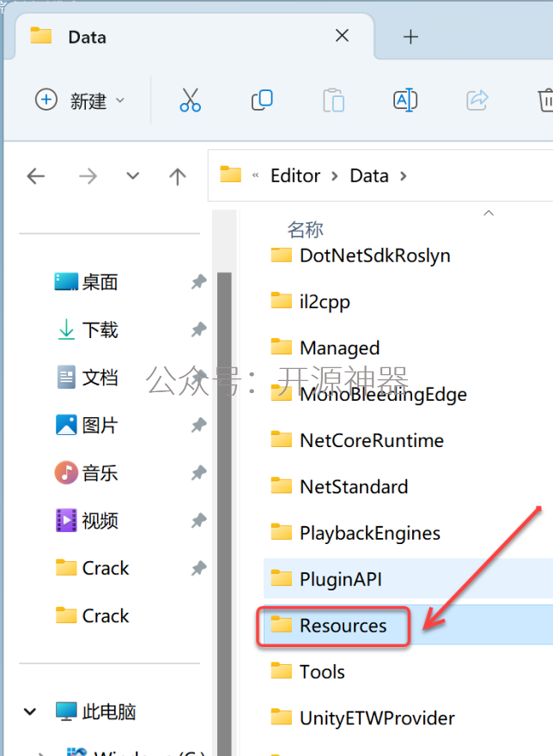This screenshot has height=756, width=553.
Task: Go back with the left arrow
Action: click(x=36, y=177)
